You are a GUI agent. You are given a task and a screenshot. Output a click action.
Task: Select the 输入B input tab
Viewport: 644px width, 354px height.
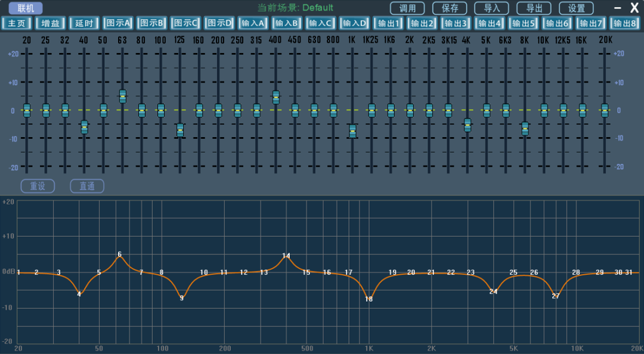[x=287, y=23]
